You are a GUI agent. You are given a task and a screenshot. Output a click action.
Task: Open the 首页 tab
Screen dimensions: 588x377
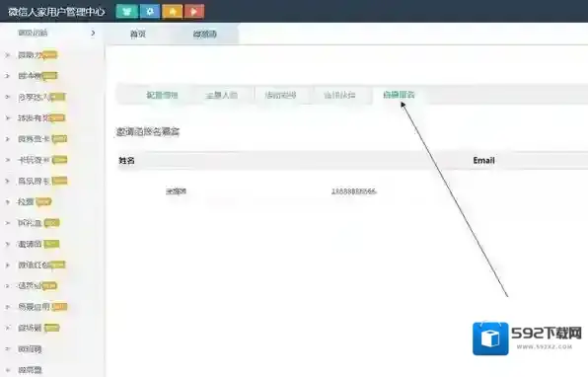(137, 35)
